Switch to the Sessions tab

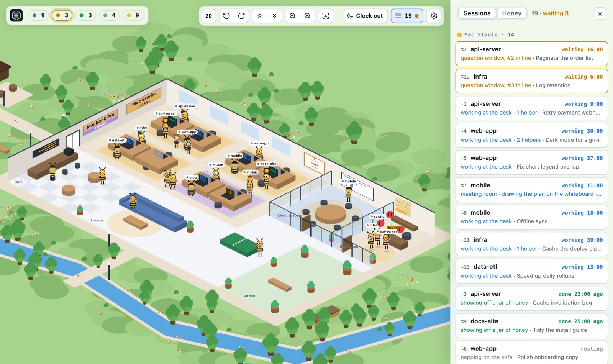pyautogui.click(x=477, y=13)
